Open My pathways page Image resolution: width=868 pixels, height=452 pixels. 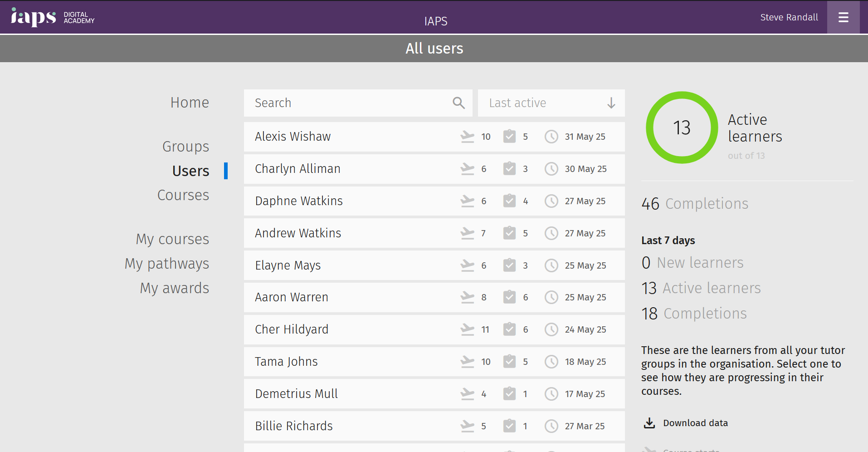tap(167, 264)
